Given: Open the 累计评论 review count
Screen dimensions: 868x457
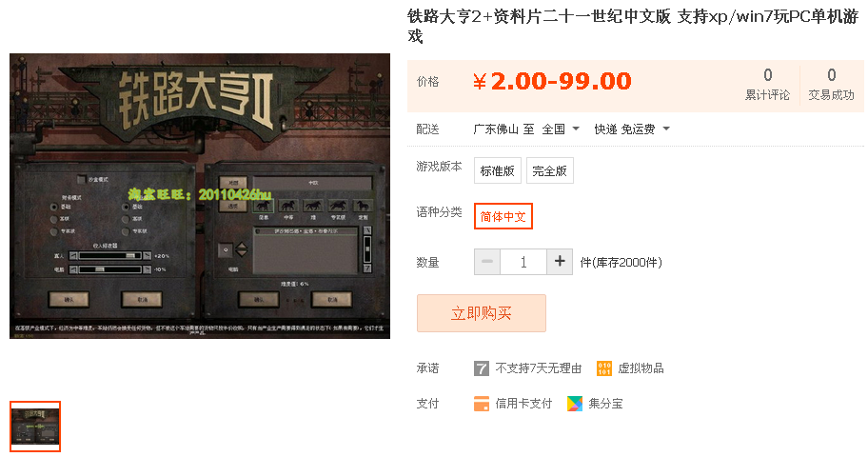Looking at the screenshot, I should pos(767,85).
